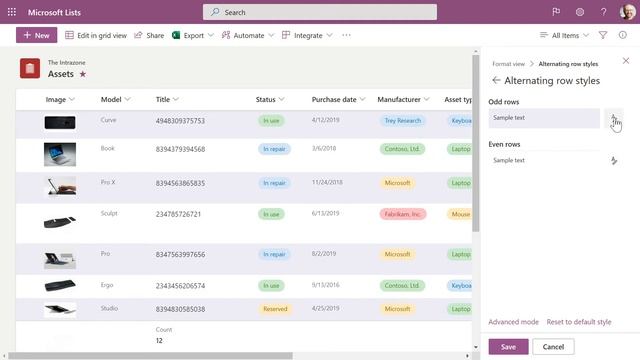Select Edit in grid view

coord(96,36)
